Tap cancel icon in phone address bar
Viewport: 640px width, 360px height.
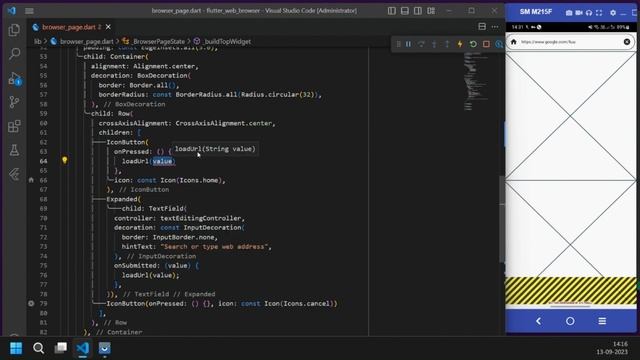pyautogui.click(x=627, y=42)
